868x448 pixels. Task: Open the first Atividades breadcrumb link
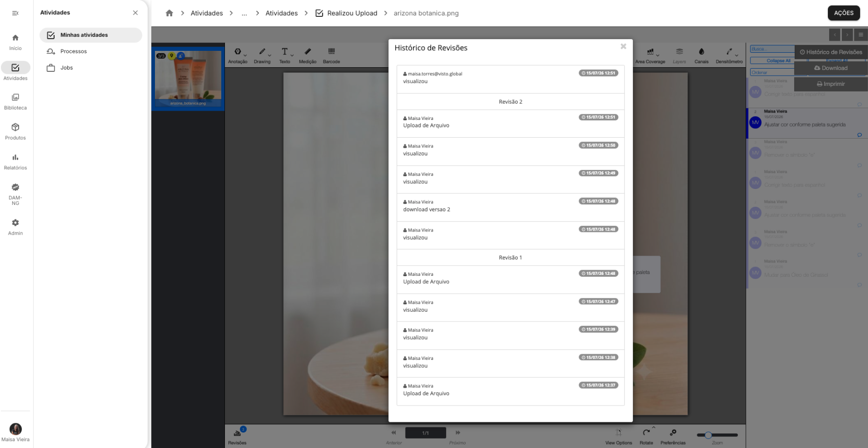tap(207, 13)
